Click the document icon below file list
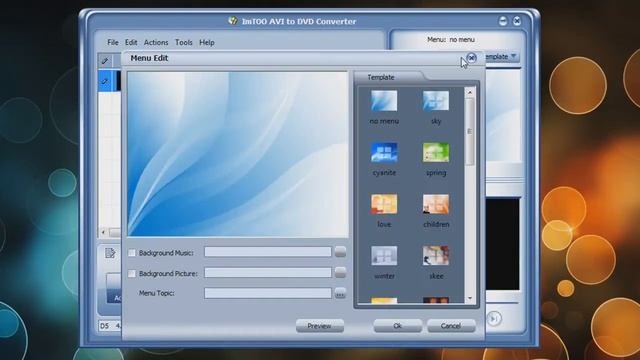Image resolution: width=640 pixels, height=360 pixels. pos(110,253)
